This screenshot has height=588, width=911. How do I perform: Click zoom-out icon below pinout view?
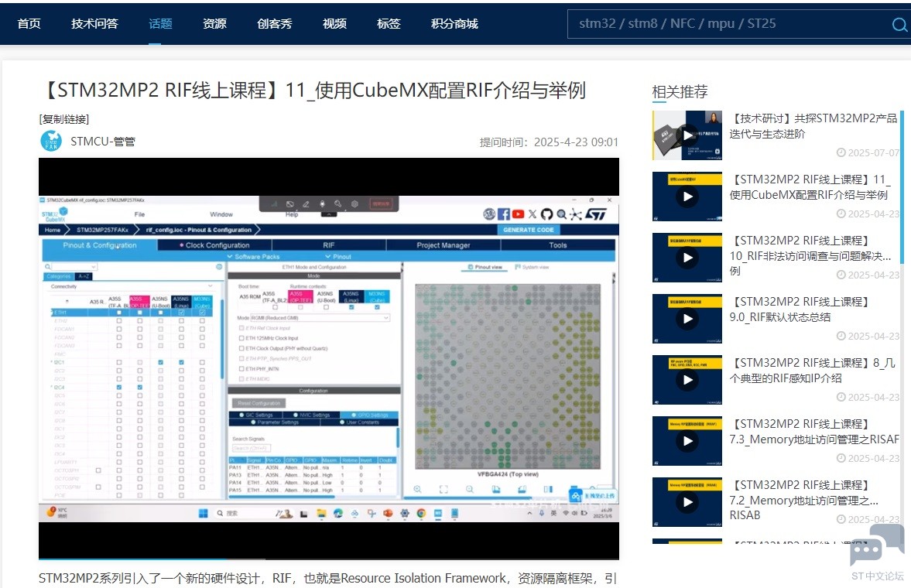(470, 489)
